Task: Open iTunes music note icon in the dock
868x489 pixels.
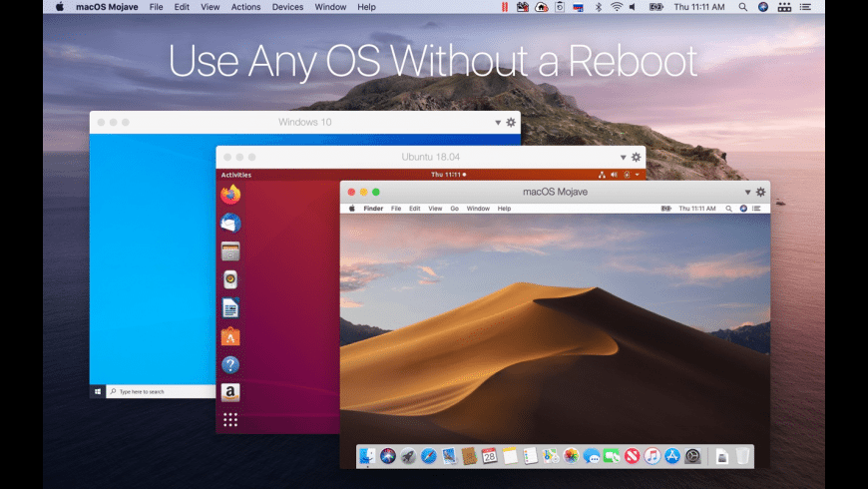Action: pos(652,456)
